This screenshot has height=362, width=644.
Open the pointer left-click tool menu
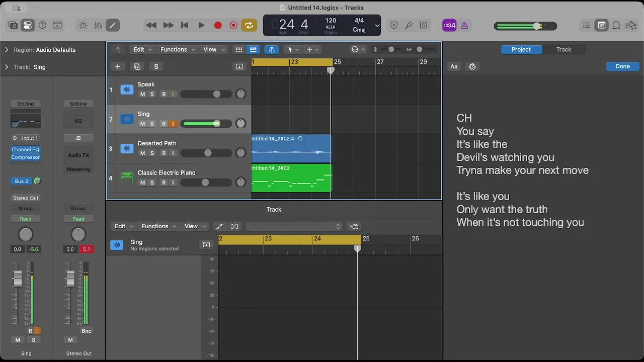pos(292,49)
